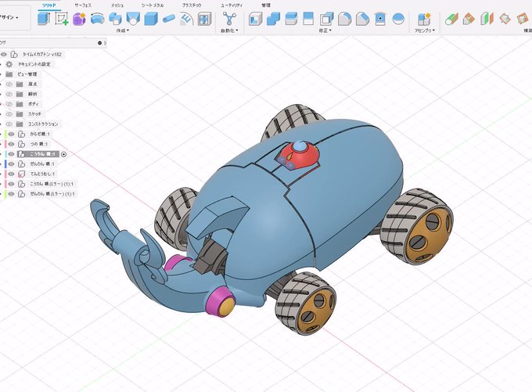This screenshot has height=392, width=532.
Task: Open the 自動化 dropdown menu
Action: [x=229, y=31]
